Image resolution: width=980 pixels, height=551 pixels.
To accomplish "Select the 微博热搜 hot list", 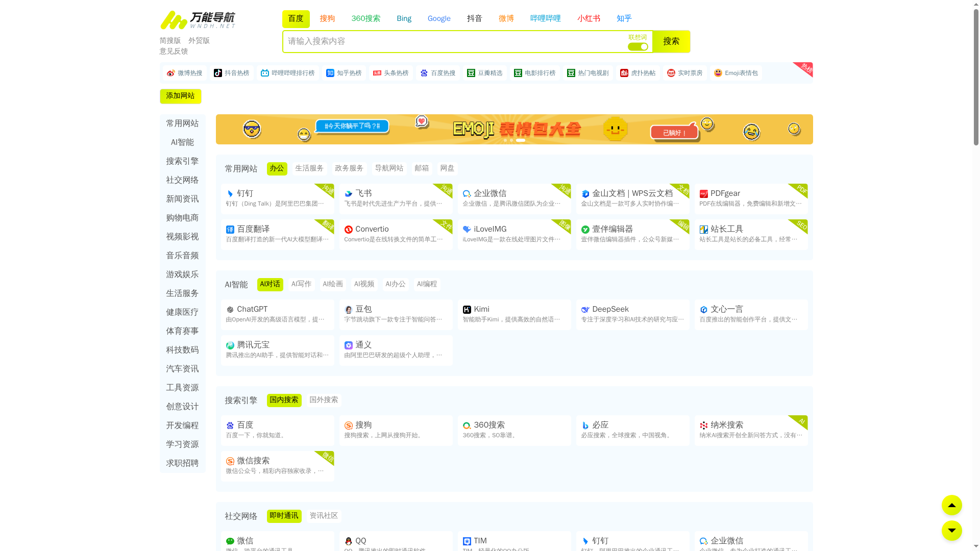I will click(186, 73).
